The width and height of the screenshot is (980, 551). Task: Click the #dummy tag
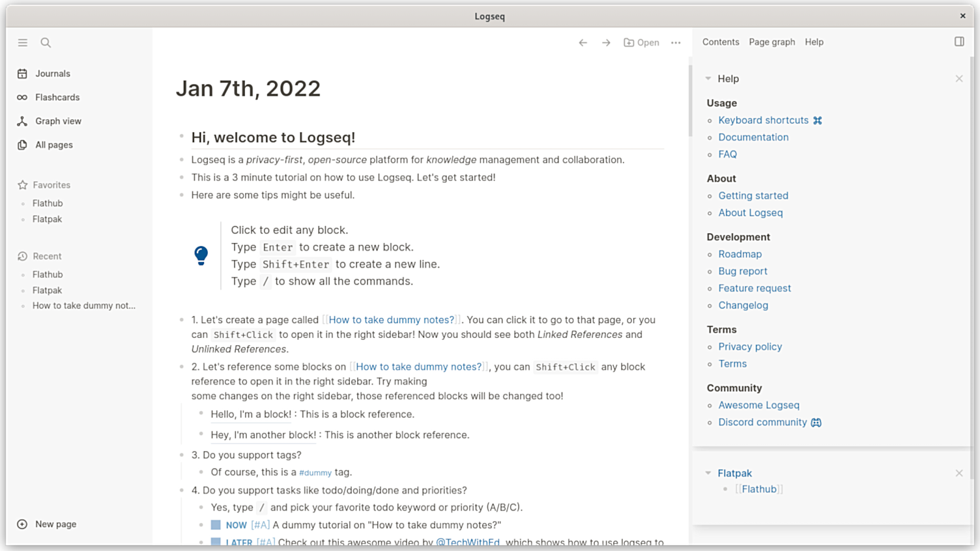(x=315, y=473)
